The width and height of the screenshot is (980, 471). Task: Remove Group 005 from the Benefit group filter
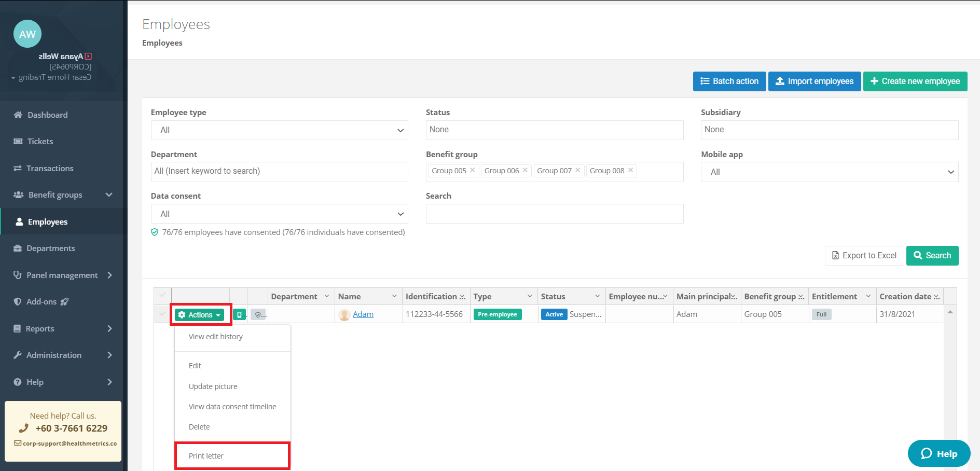[473, 170]
